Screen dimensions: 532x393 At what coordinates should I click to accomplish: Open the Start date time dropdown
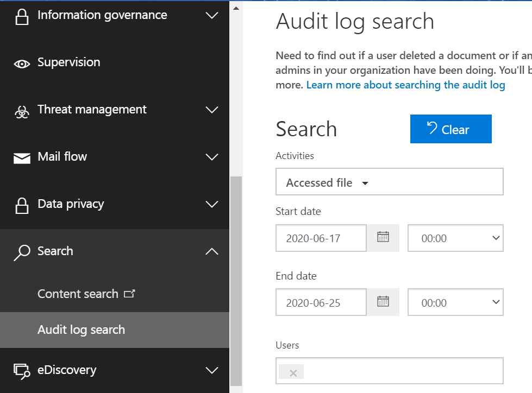455,238
